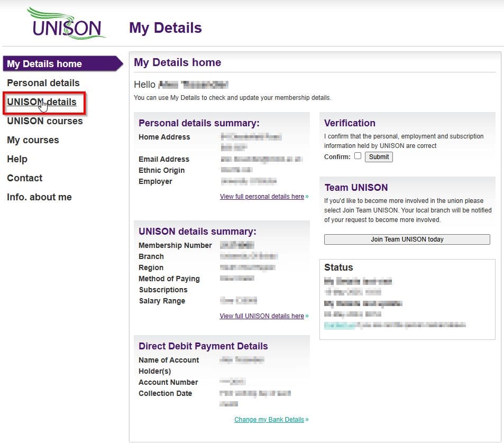
Task: Click the blurred teal link in Status box
Action: [x=340, y=325]
